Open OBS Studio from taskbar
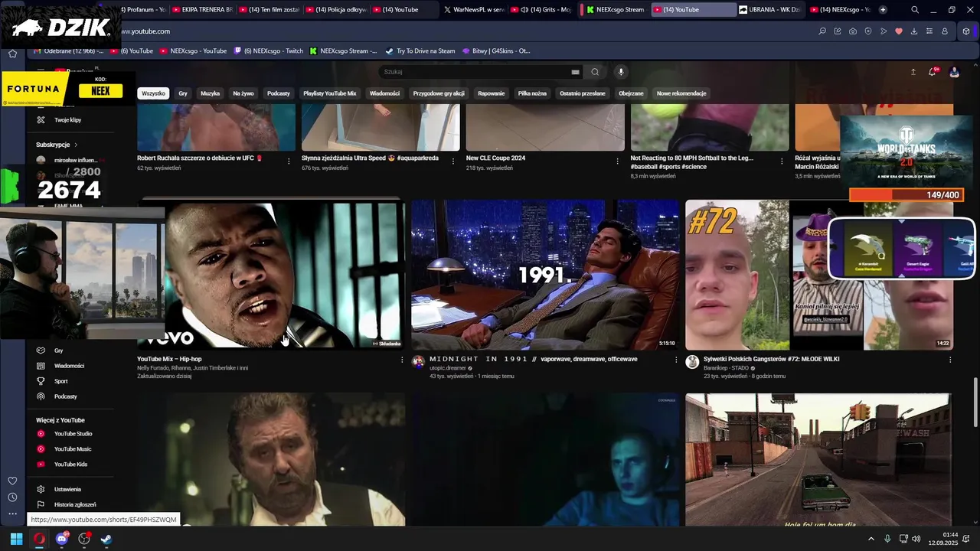 click(84, 539)
